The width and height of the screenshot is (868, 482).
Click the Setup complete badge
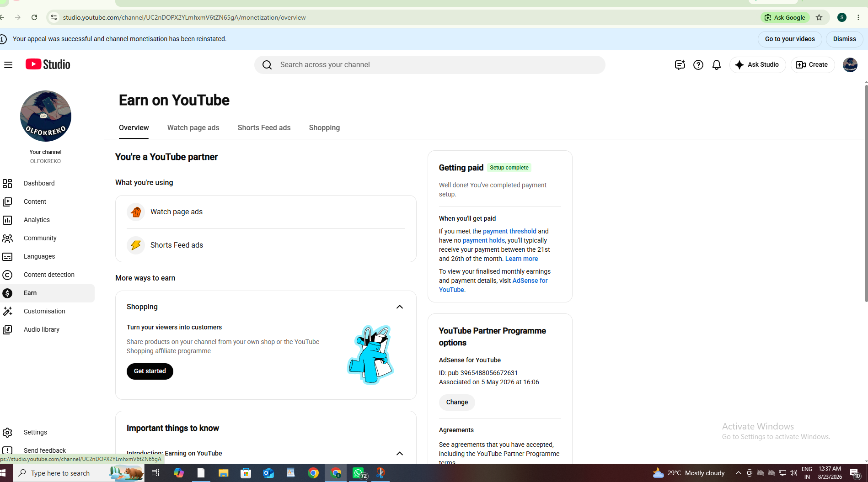[509, 168]
